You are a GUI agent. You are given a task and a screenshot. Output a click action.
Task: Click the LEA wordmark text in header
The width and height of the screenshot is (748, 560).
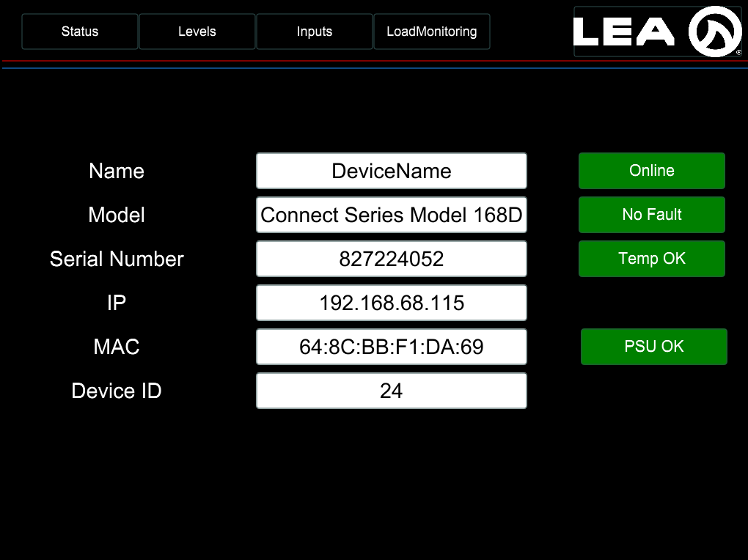point(624,32)
